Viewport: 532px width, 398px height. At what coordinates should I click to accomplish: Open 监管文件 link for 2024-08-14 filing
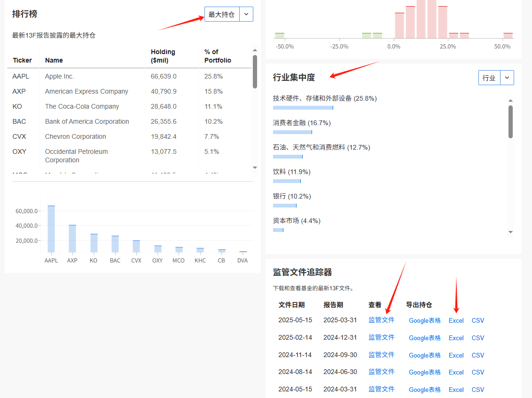tap(381, 372)
